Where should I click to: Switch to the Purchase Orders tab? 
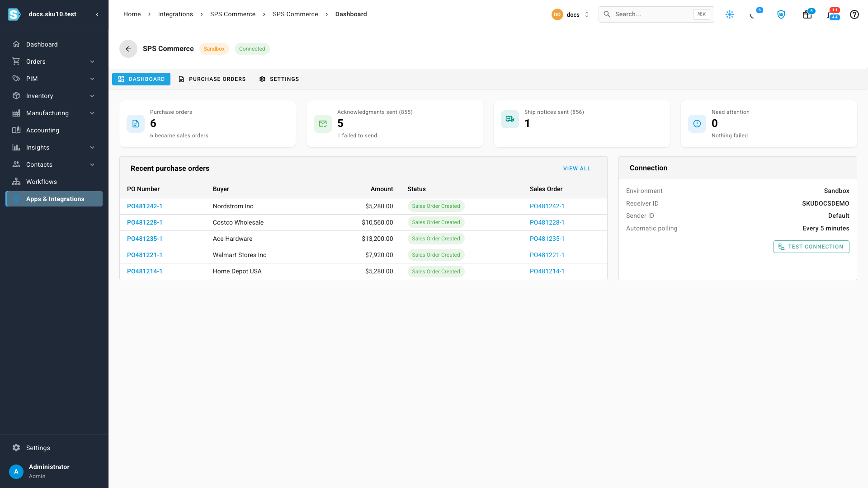tap(212, 79)
